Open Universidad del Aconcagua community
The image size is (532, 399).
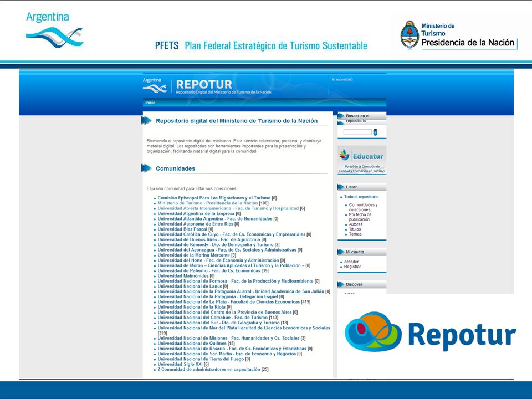[227, 250]
